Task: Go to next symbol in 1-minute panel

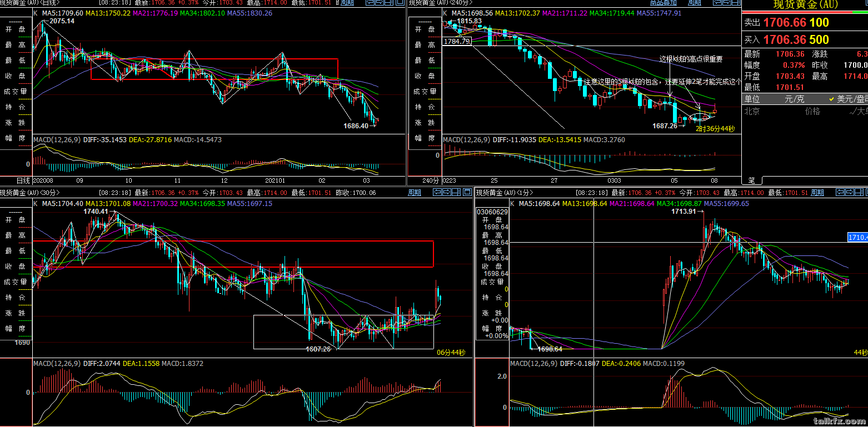Action: click(849, 192)
